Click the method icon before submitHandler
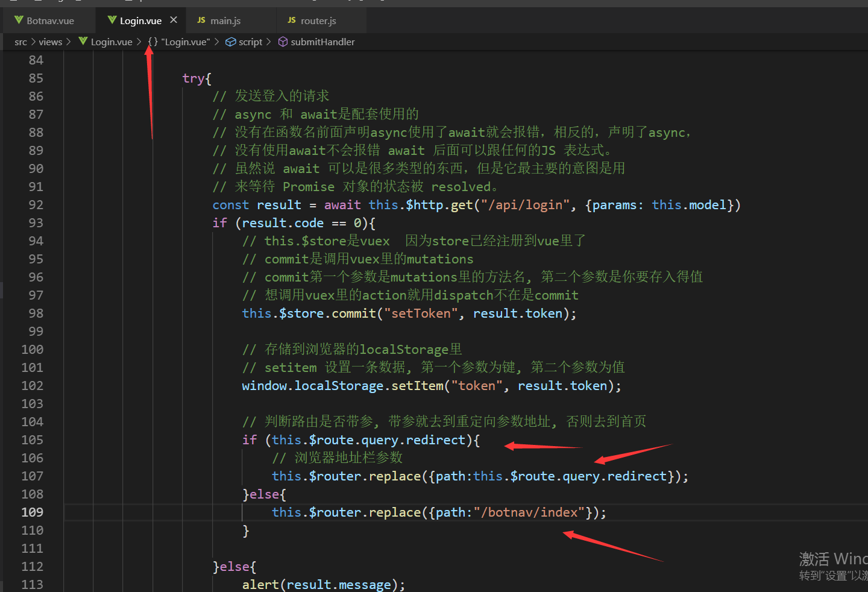The height and width of the screenshot is (592, 868). click(283, 42)
